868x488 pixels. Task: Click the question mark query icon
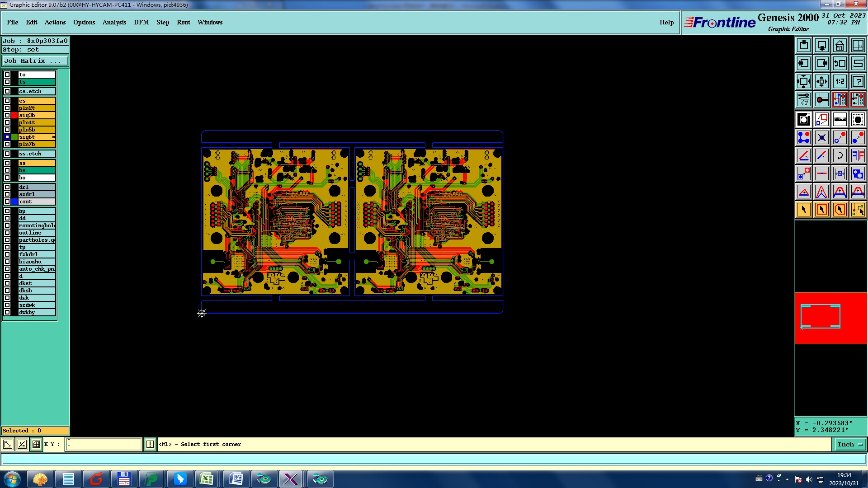point(858,81)
